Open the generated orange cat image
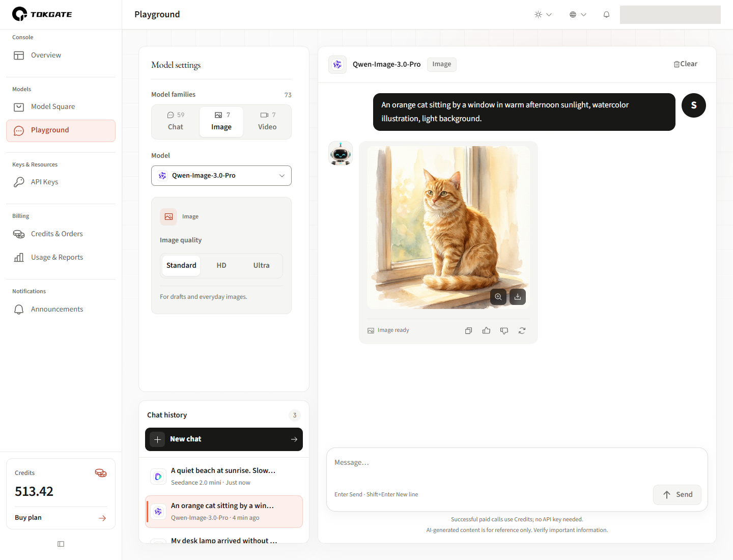The height and width of the screenshot is (560, 733). pyautogui.click(x=448, y=228)
